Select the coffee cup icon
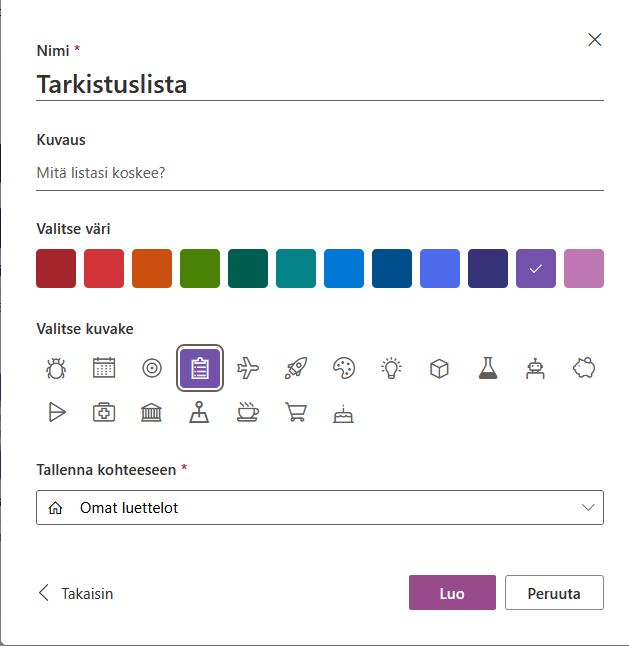 click(x=248, y=412)
